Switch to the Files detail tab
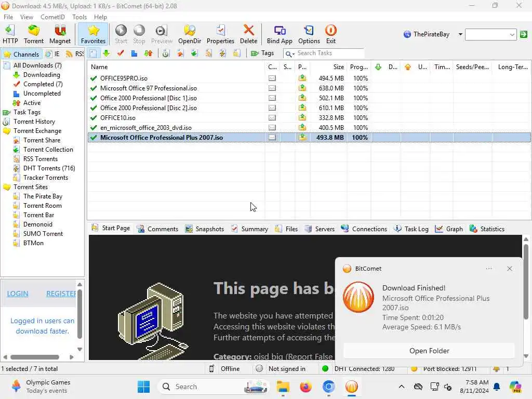 [x=287, y=229]
